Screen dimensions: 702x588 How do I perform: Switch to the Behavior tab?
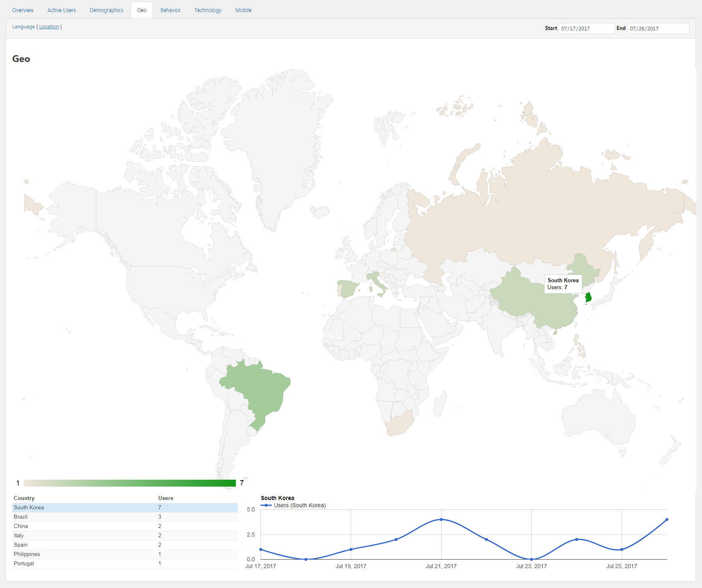[170, 10]
